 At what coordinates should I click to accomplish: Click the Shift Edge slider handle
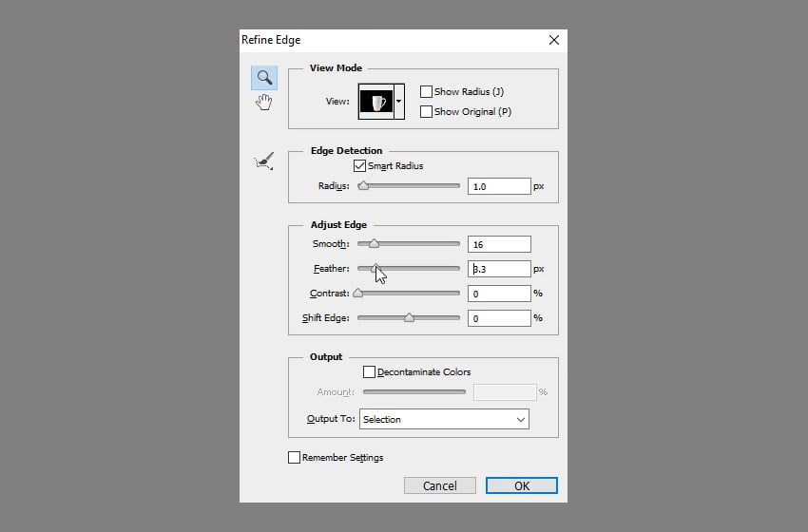point(409,317)
